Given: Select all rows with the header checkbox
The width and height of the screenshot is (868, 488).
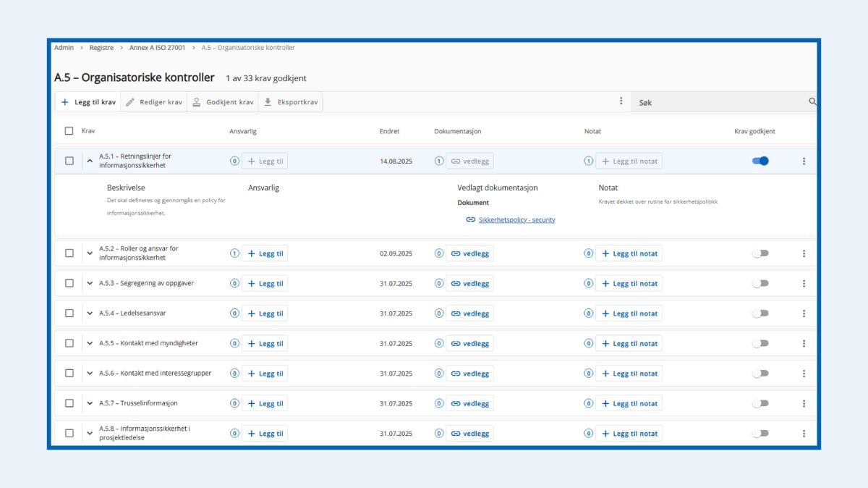Looking at the screenshot, I should 69,131.
